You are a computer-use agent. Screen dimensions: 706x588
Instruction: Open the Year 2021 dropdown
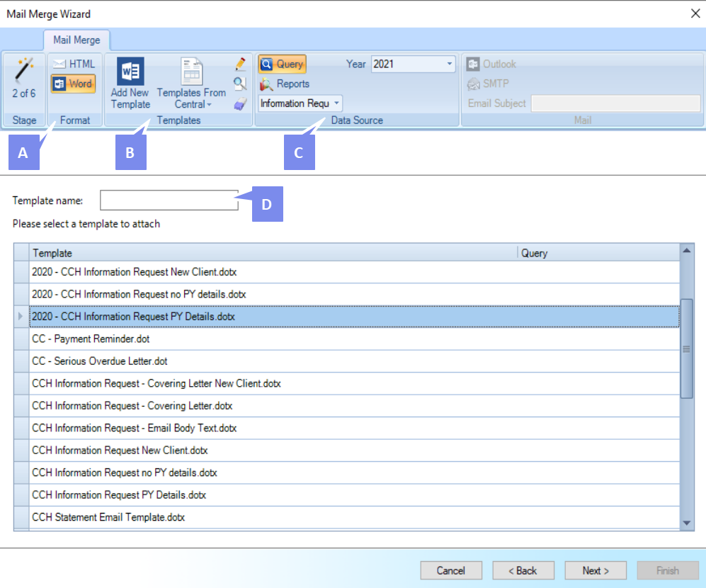[449, 64]
